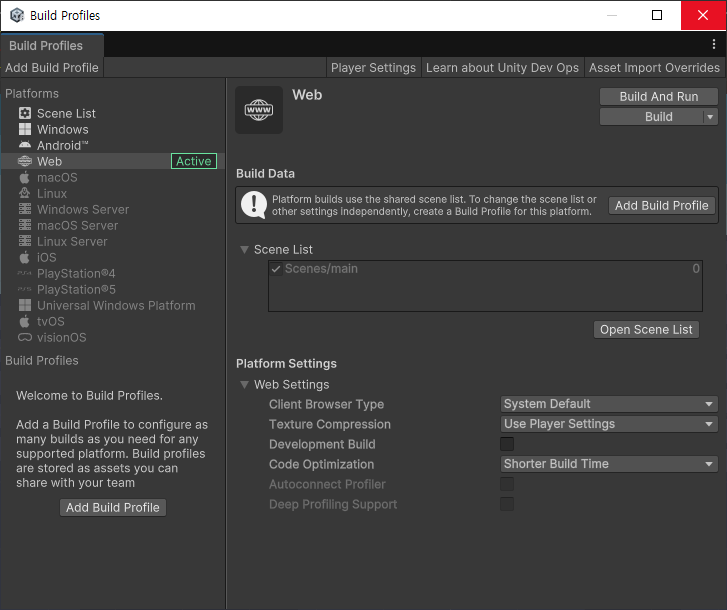The height and width of the screenshot is (610, 727).
Task: Open the Code Optimization dropdown
Action: (609, 464)
